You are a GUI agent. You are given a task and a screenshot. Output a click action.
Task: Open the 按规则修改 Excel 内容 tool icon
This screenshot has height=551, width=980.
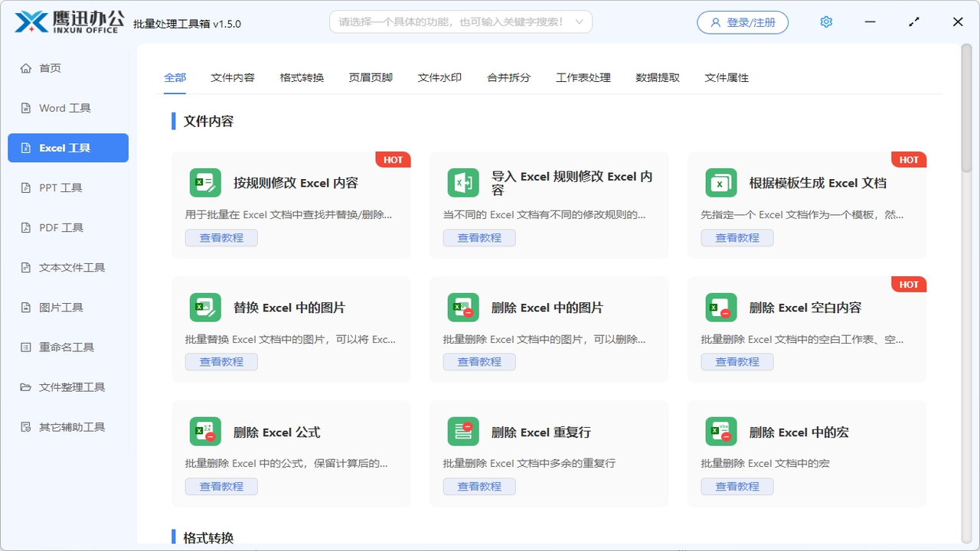click(204, 182)
